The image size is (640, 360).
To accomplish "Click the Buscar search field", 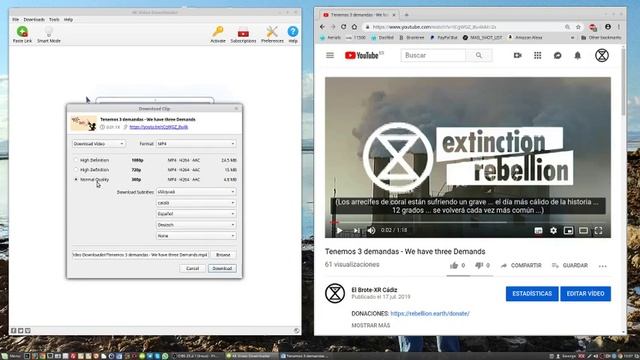I will point(433,55).
